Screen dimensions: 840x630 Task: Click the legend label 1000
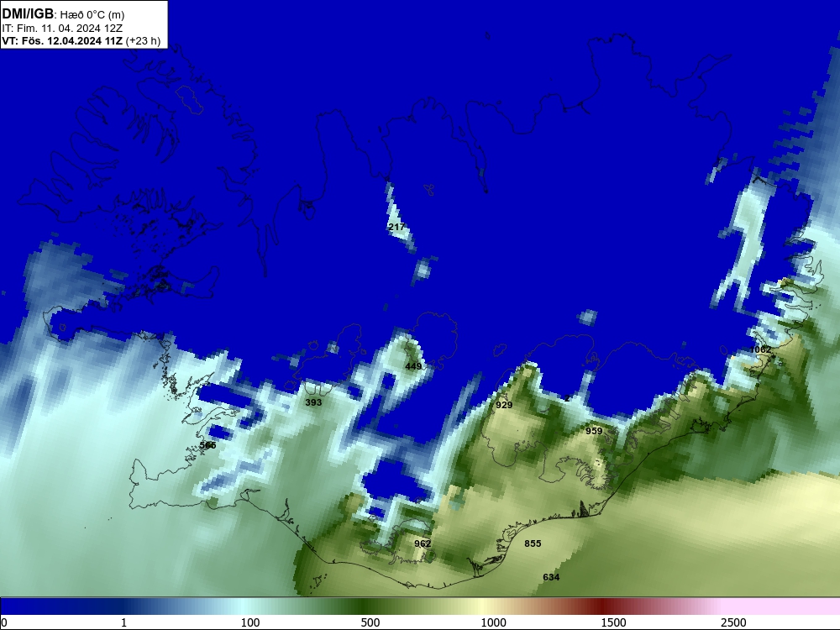tap(493, 622)
